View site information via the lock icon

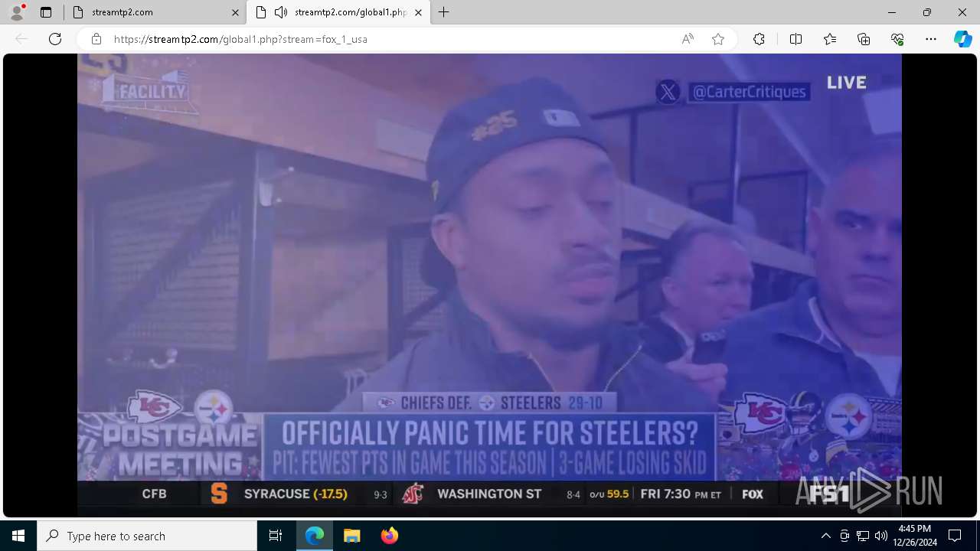click(x=96, y=39)
